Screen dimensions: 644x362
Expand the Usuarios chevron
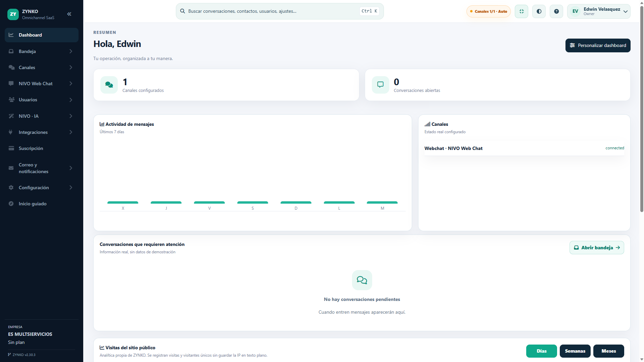click(x=71, y=100)
